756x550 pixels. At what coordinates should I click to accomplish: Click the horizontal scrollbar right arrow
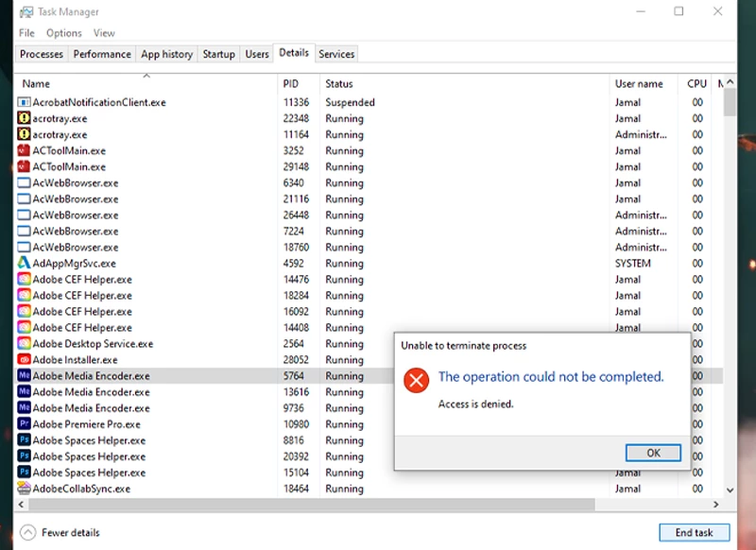(716, 505)
